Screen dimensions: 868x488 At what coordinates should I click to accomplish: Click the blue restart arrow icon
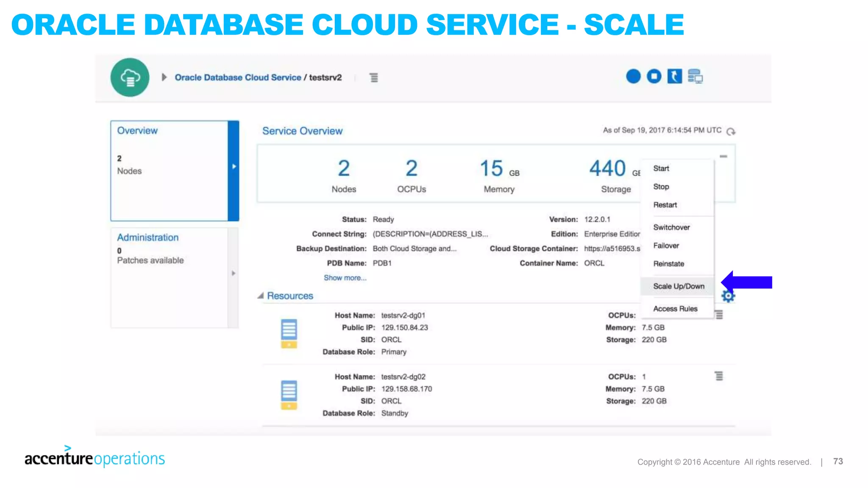click(x=675, y=76)
